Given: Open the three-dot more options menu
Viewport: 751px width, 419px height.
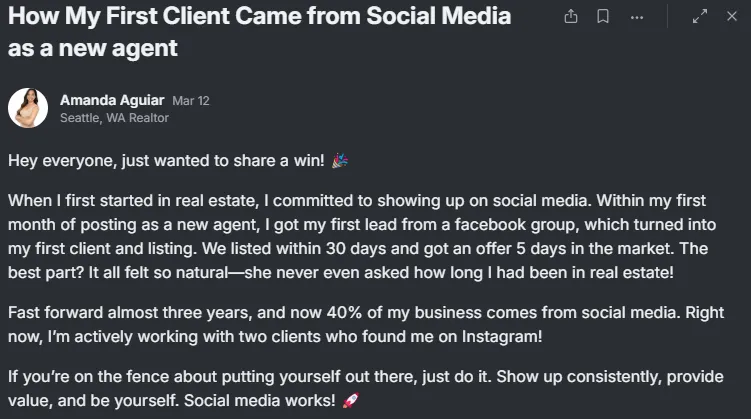Looking at the screenshot, I should pos(637,18).
